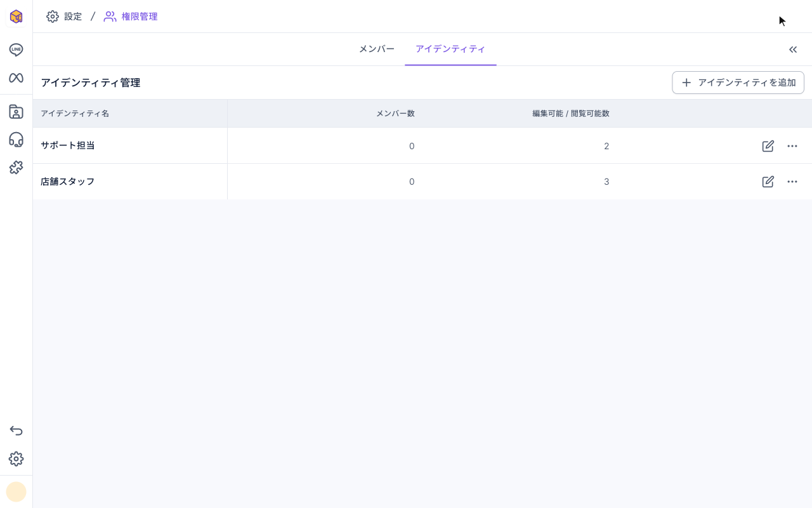The width and height of the screenshot is (812, 508).
Task: Click the member count 0 for 店舗スタッフ
Action: coord(412,182)
